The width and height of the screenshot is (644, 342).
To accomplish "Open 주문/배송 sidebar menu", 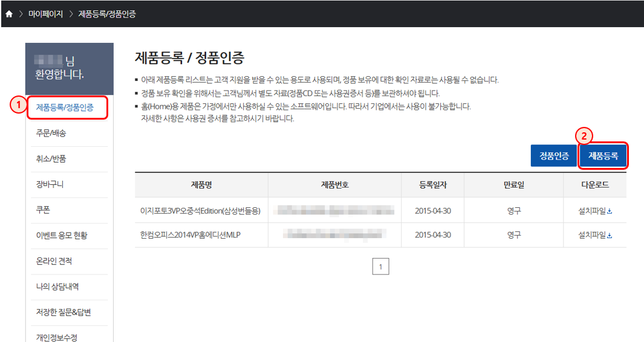I will [51, 133].
